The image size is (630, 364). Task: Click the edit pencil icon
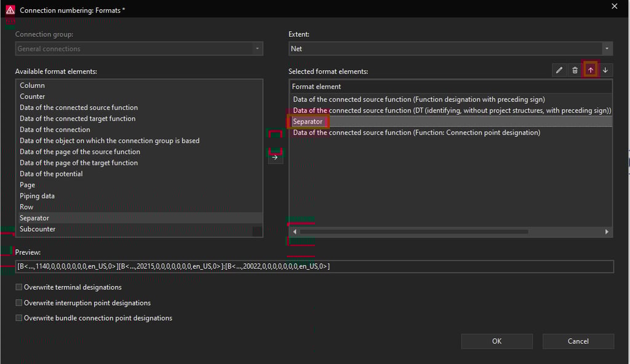pos(559,70)
